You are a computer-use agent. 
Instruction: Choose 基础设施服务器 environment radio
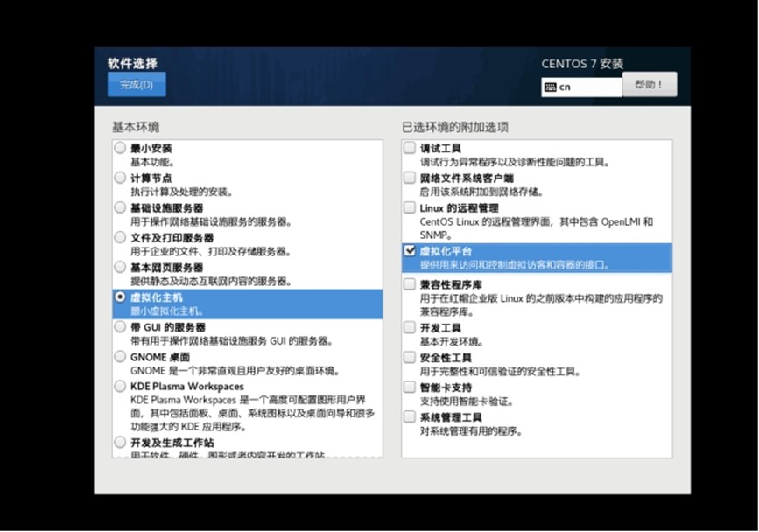[120, 207]
